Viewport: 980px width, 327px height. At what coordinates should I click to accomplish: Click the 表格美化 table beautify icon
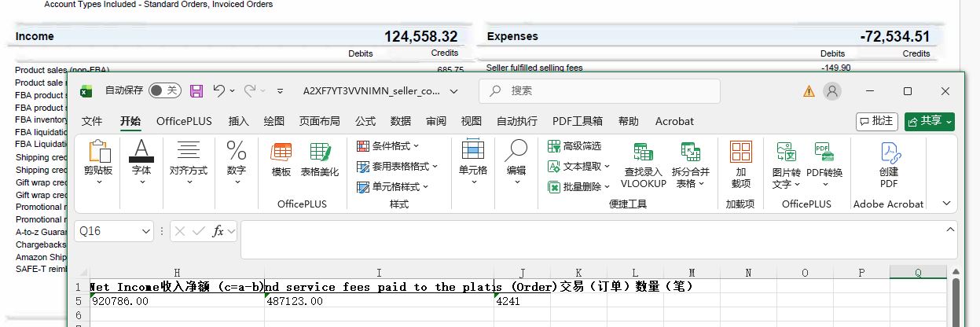[320, 160]
